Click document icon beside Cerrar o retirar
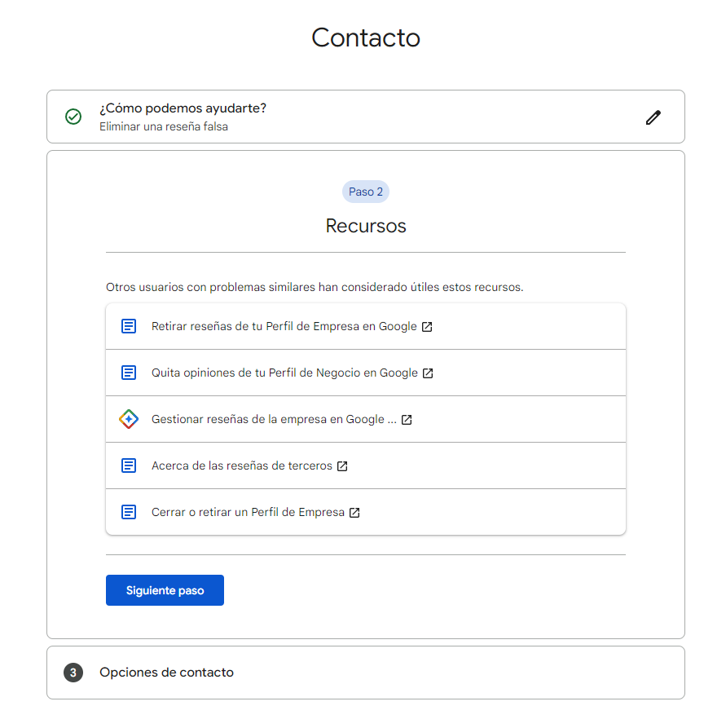Image resolution: width=726 pixels, height=728 pixels. 129,512
